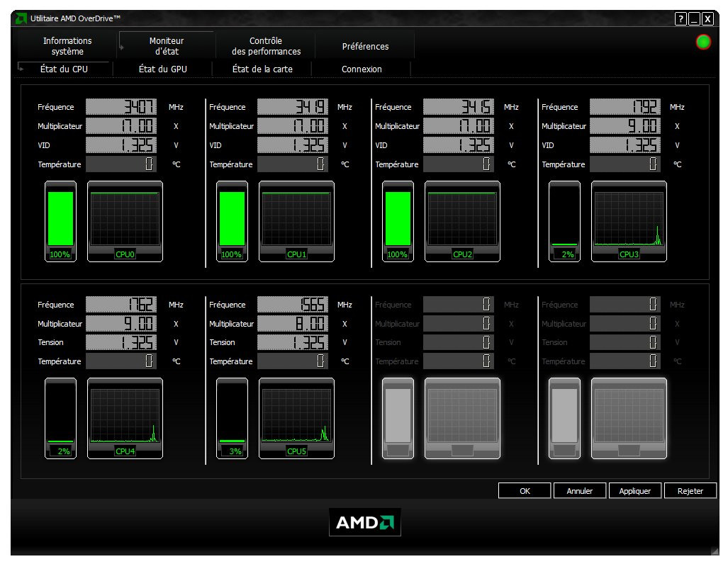The height and width of the screenshot is (564, 728).
Task: Click the CPU5 frequency value 1565
Action: [293, 305]
